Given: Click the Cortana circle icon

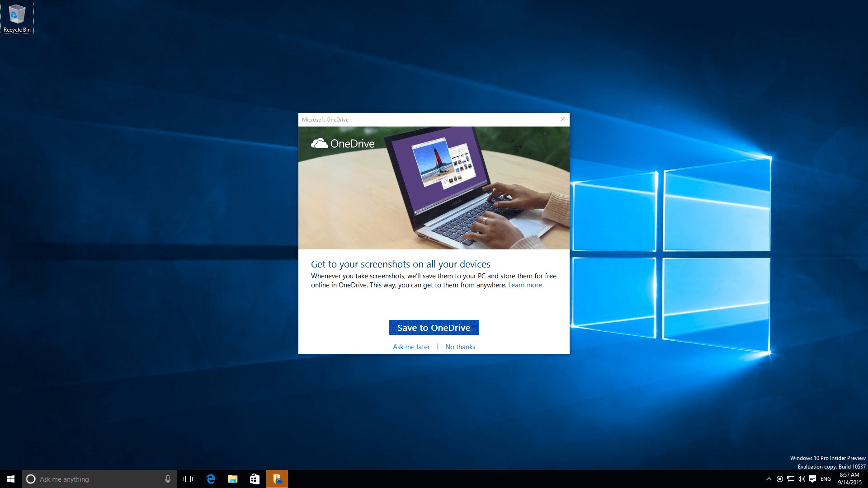Looking at the screenshot, I should [31, 479].
